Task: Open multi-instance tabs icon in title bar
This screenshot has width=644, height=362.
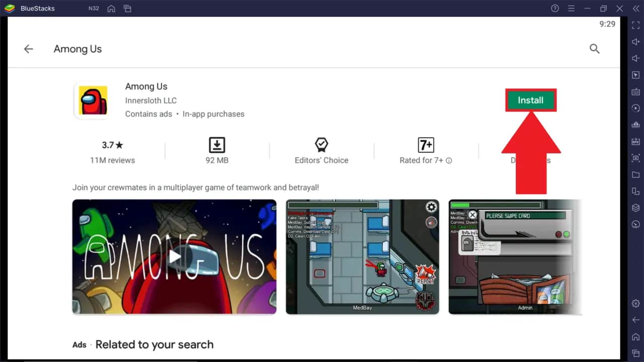Action: (x=127, y=9)
